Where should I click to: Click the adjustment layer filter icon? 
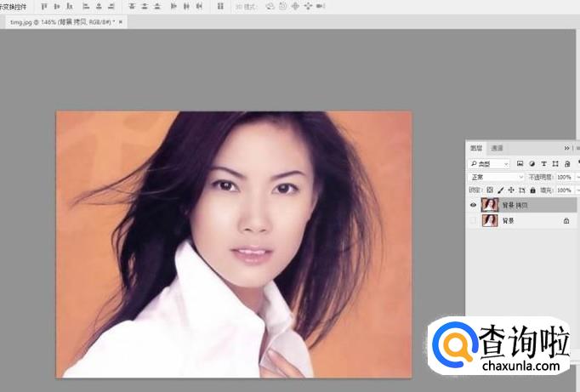pos(532,163)
